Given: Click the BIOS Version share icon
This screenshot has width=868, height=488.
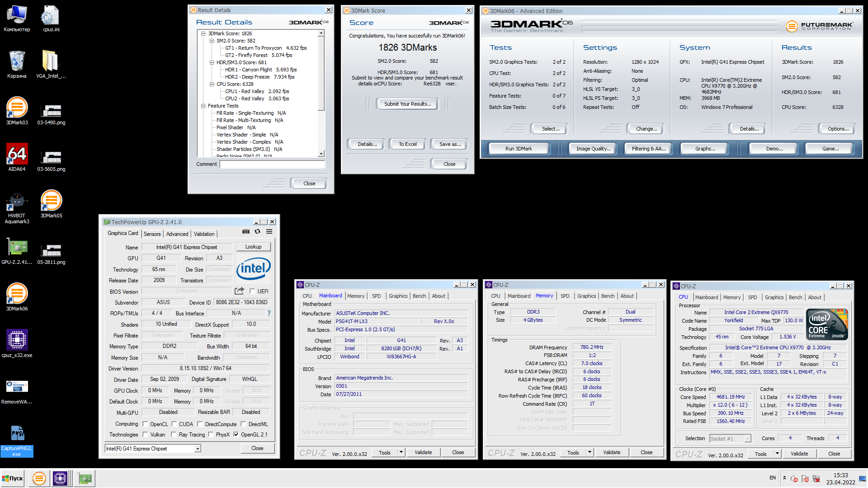Looking at the screenshot, I should coord(239,291).
